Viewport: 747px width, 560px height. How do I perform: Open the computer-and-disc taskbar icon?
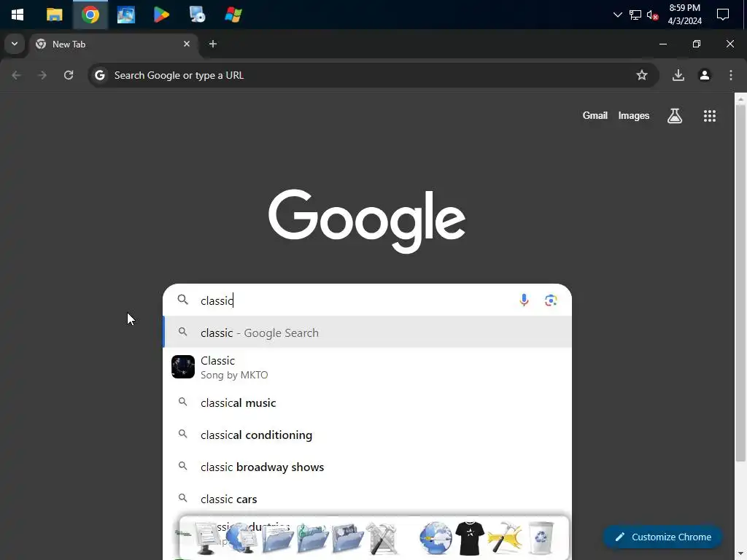tap(197, 15)
